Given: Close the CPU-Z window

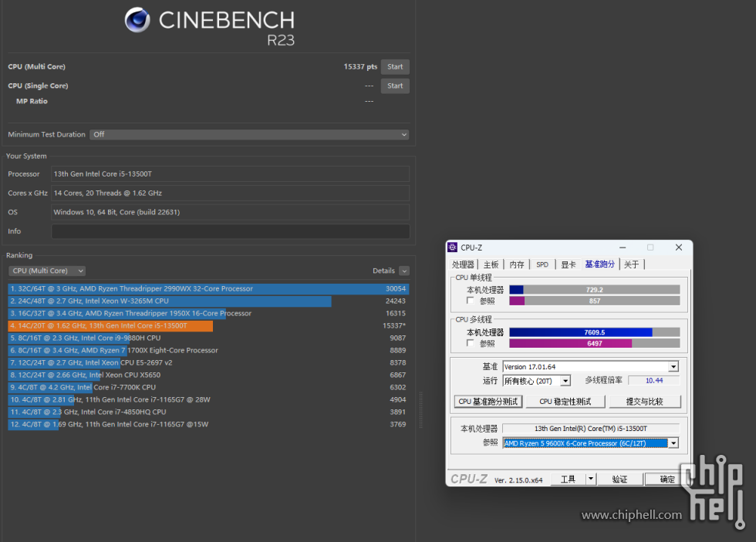Looking at the screenshot, I should pyautogui.click(x=678, y=247).
